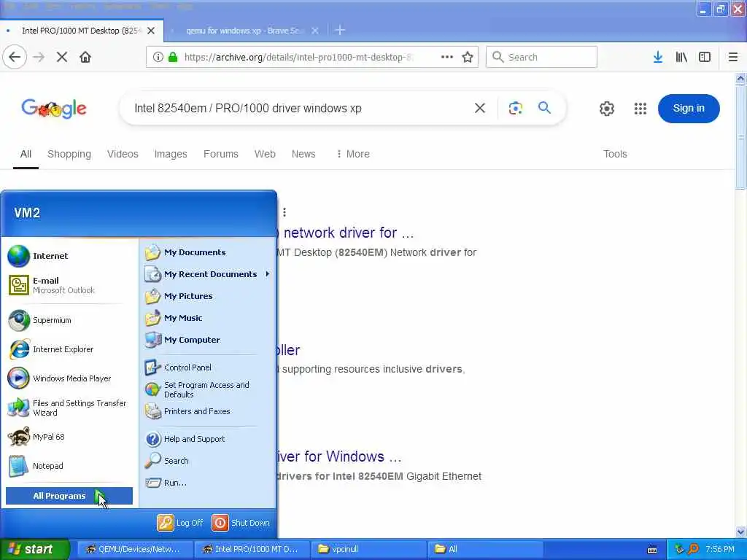
Task: Clear the Google search box
Action: tap(480, 108)
